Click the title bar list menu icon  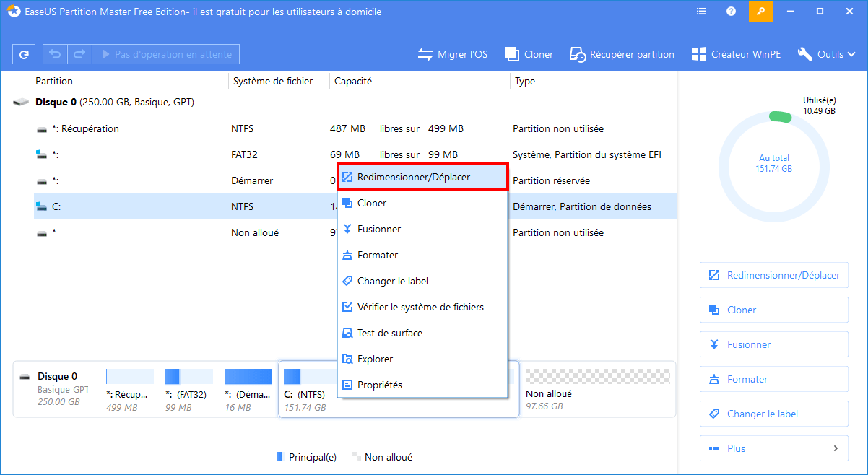(701, 12)
